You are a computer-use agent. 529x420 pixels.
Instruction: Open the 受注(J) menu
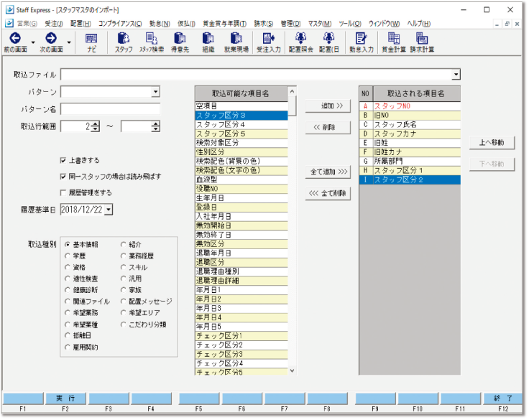[x=54, y=24]
